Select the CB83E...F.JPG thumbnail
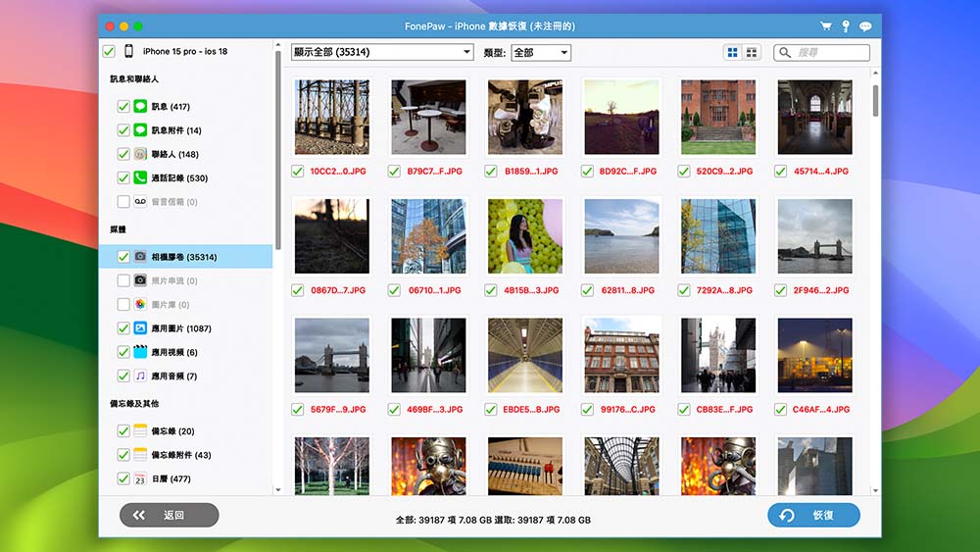Image resolution: width=980 pixels, height=552 pixels. 718,355
